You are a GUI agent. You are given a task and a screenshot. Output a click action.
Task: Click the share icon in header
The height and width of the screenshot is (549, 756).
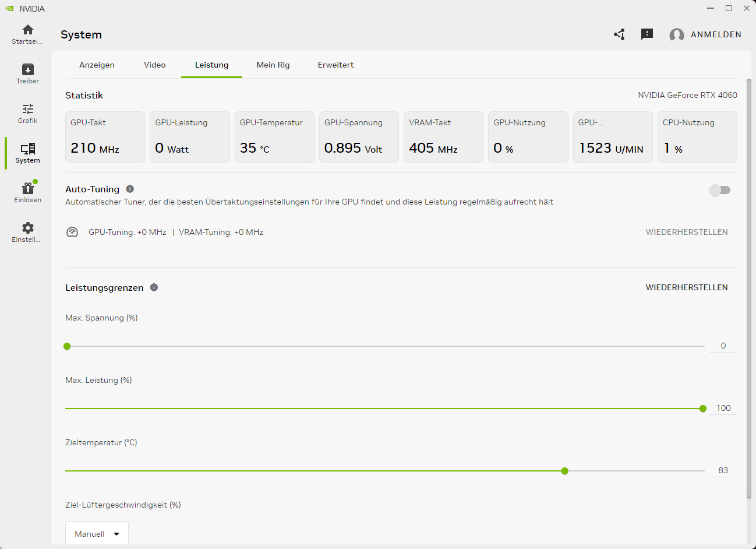pyautogui.click(x=619, y=34)
